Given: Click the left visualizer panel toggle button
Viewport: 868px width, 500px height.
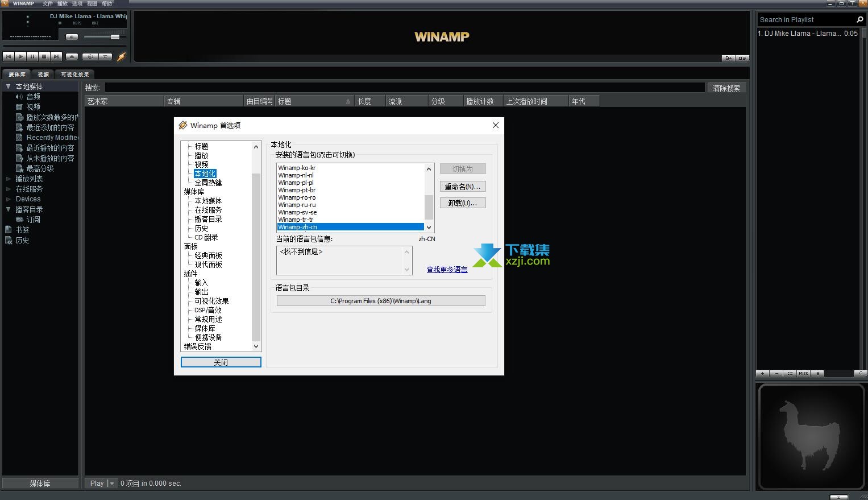Looking at the screenshot, I should 728,58.
